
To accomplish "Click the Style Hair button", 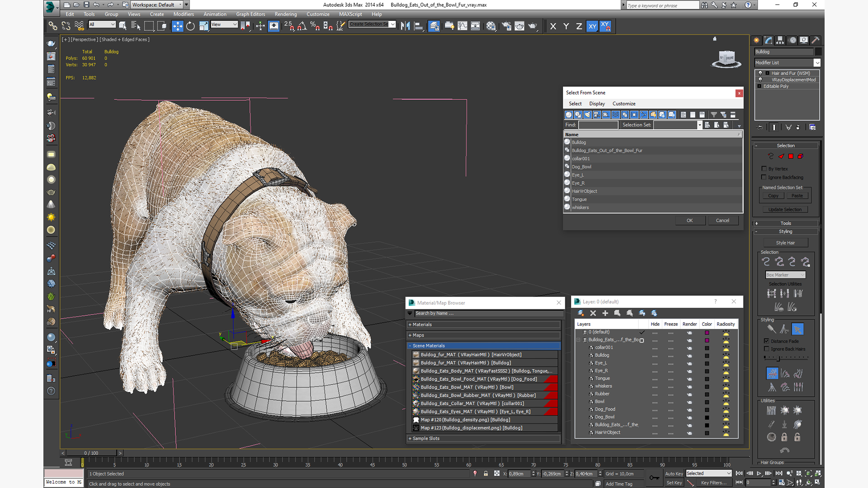I will coord(785,243).
